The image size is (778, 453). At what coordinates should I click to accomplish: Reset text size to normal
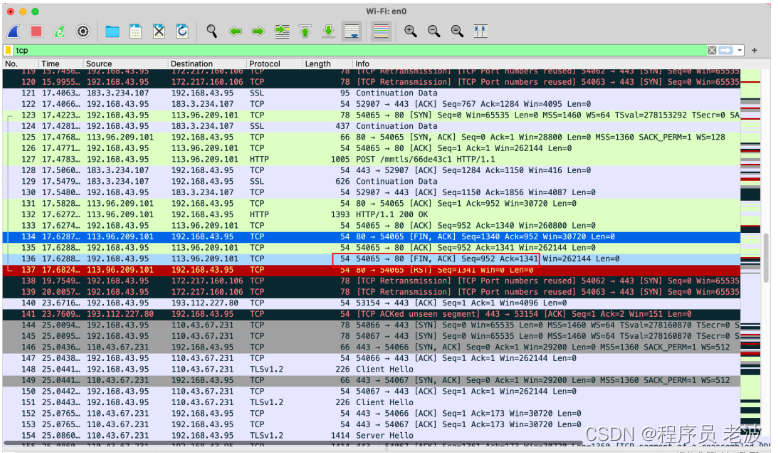(x=457, y=32)
